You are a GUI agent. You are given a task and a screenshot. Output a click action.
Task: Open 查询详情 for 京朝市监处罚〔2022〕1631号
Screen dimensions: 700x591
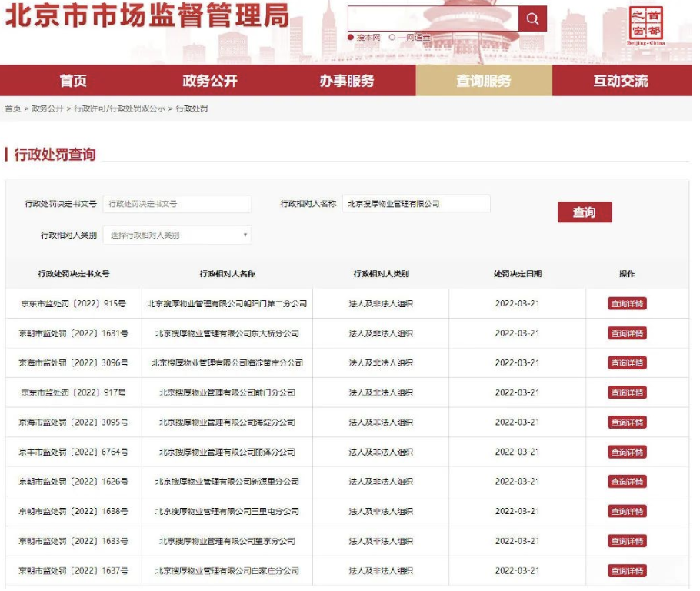tap(628, 333)
